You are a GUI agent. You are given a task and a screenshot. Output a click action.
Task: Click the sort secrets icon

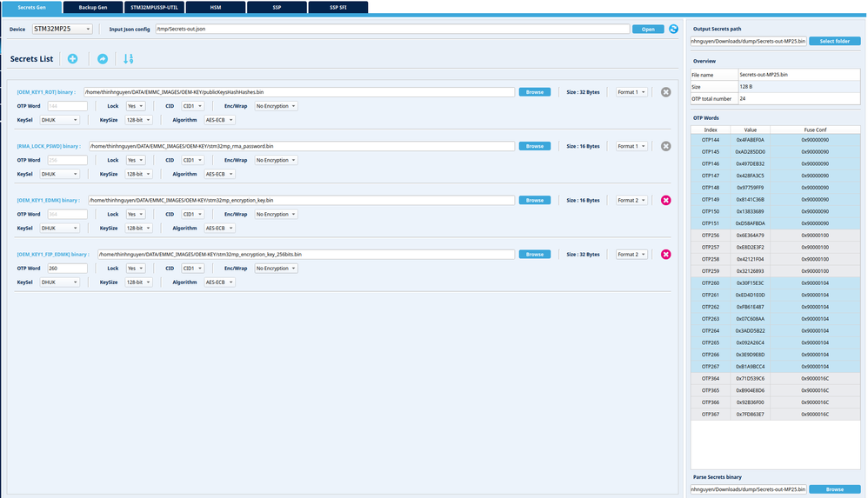click(x=129, y=58)
